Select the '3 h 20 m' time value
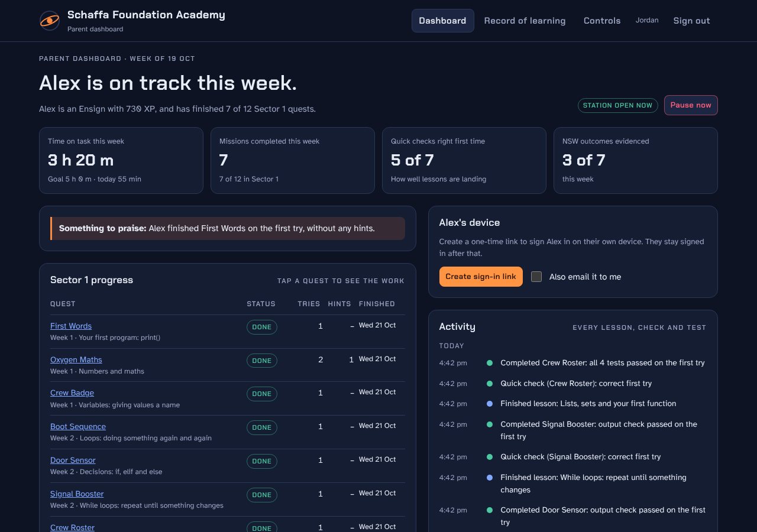 [x=80, y=160]
